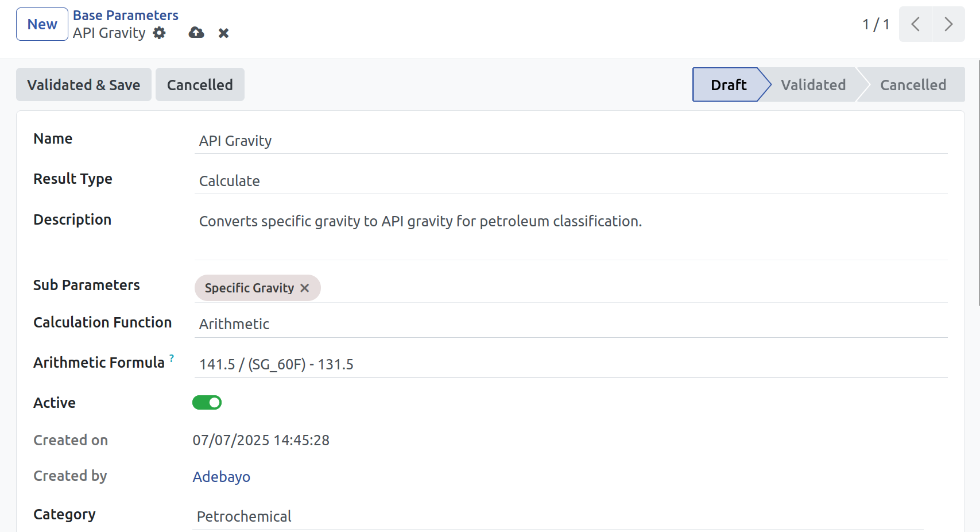Image resolution: width=980 pixels, height=532 pixels.
Task: Go to the next record arrow
Action: pos(948,24)
